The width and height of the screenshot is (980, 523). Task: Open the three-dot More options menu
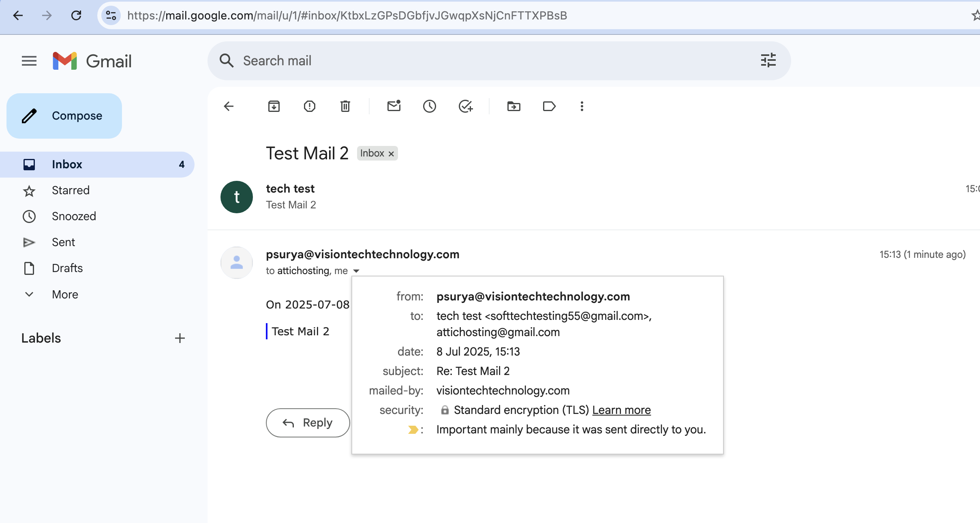582,106
